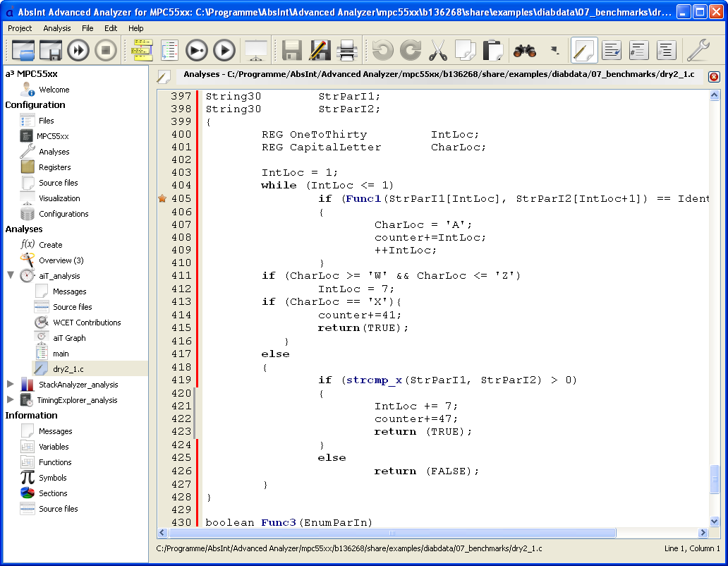Stop the running analysis with the square button
This screenshot has height=566, width=728.
click(x=106, y=50)
